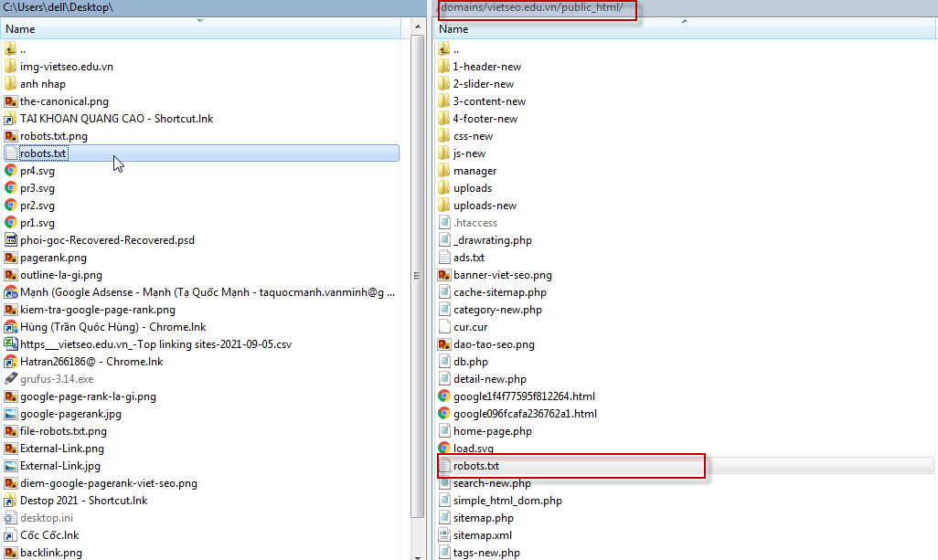Select robots.txt in the local Desktop list

pos(43,153)
